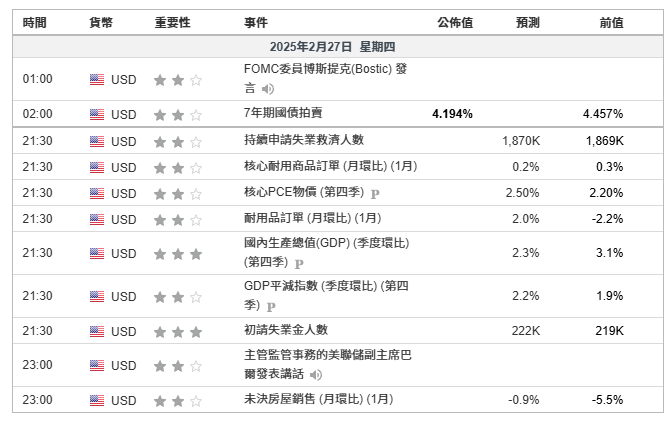This screenshot has height=422, width=669.
Task: Click the 重要性 column header
Action: 173,22
